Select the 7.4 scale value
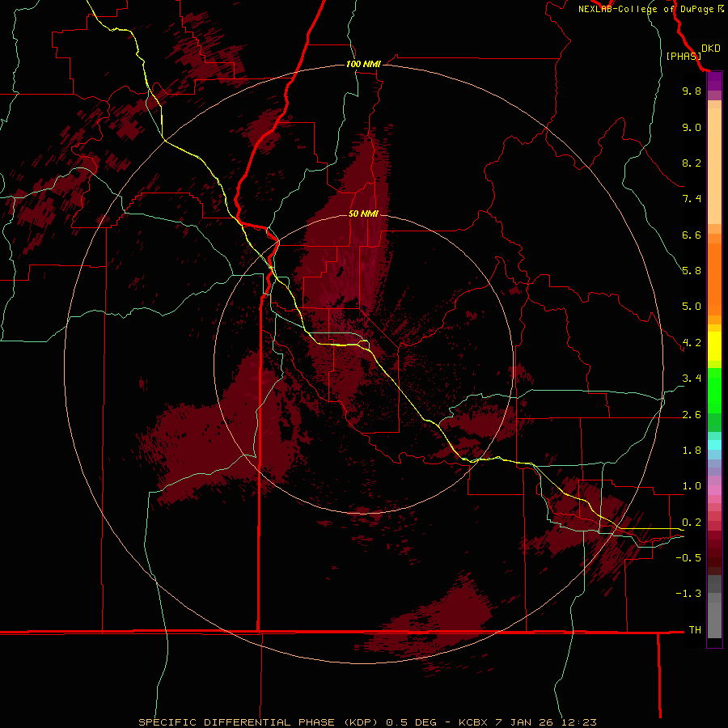The image size is (728, 728). [692, 199]
